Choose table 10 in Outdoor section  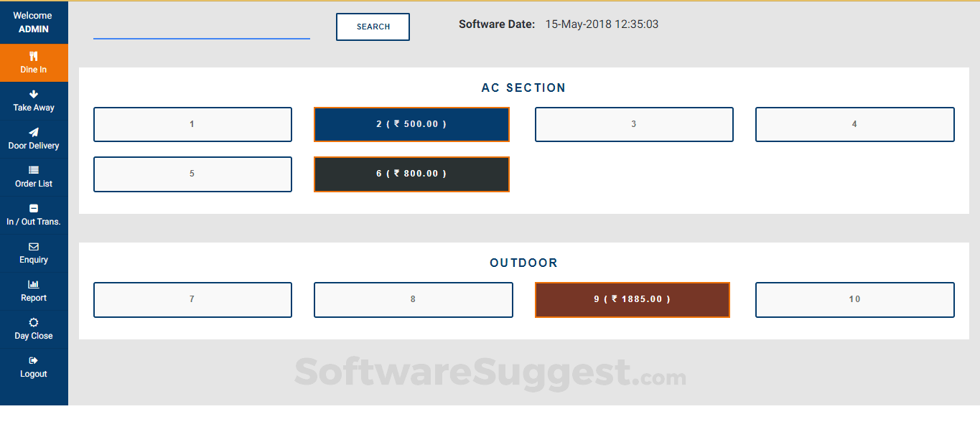click(854, 299)
